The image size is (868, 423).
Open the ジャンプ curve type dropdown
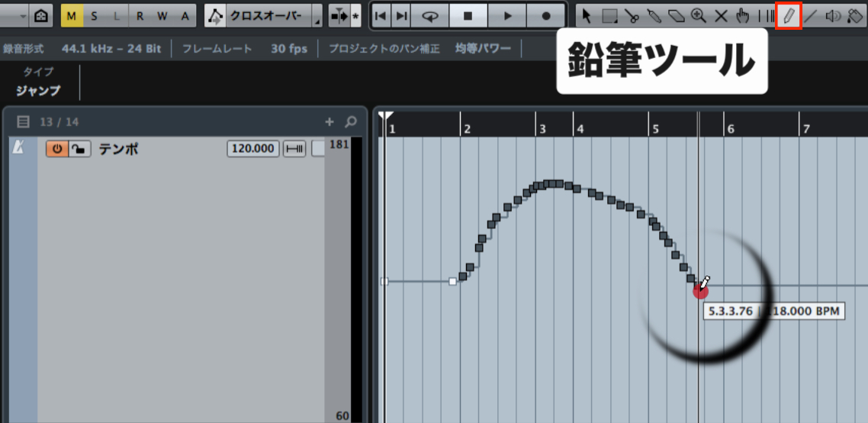pyautogui.click(x=38, y=91)
